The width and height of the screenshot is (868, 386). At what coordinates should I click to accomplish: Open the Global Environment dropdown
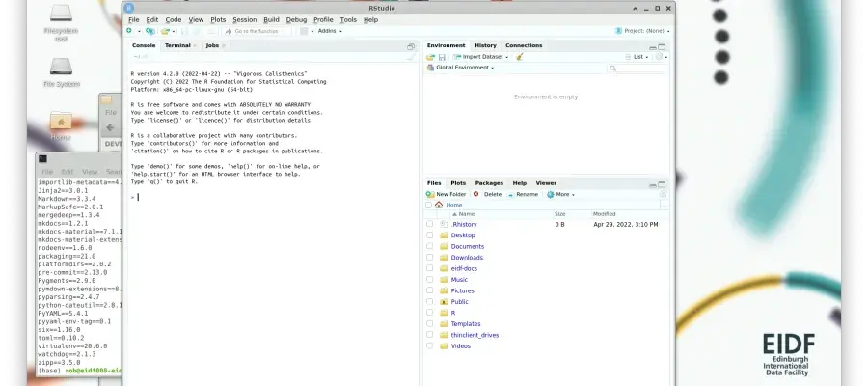460,68
